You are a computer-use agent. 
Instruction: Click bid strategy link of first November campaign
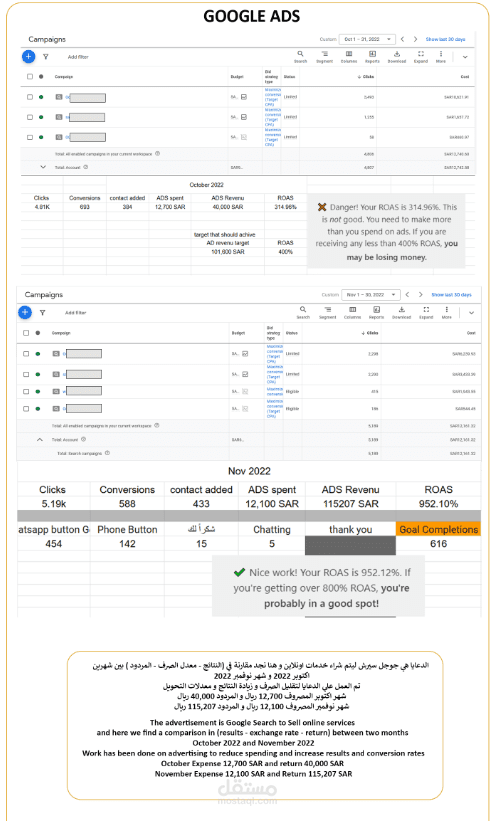click(x=274, y=354)
